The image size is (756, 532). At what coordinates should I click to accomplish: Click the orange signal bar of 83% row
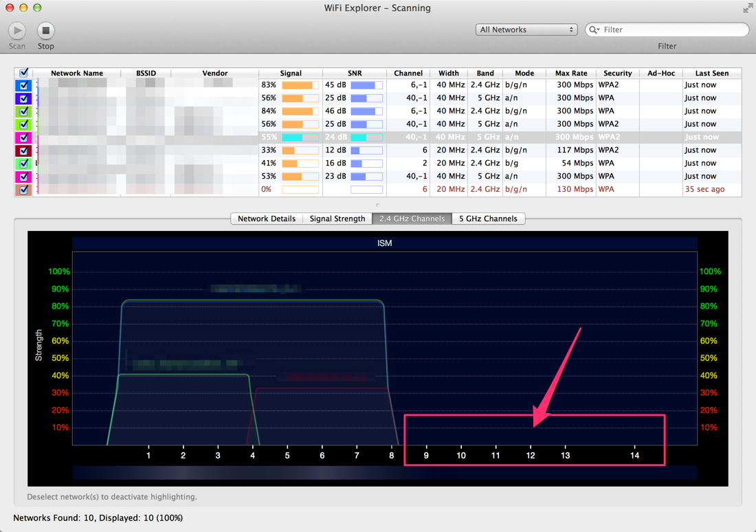[300, 85]
